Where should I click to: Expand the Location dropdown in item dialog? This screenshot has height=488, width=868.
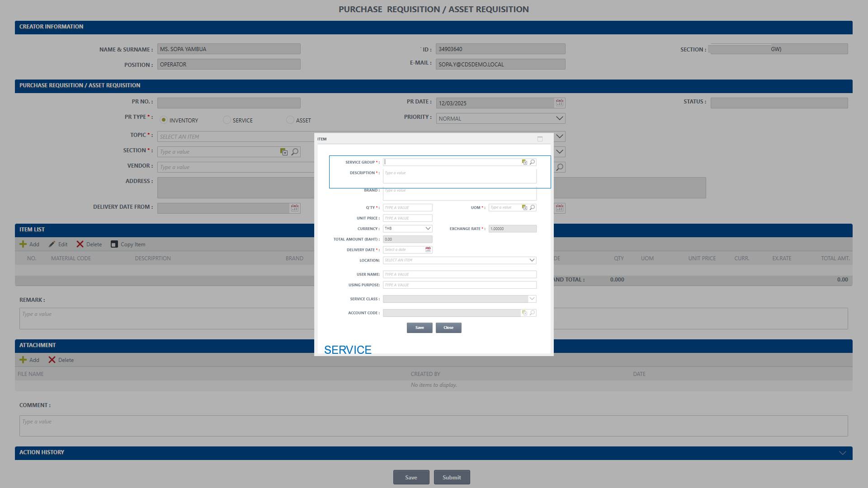532,260
